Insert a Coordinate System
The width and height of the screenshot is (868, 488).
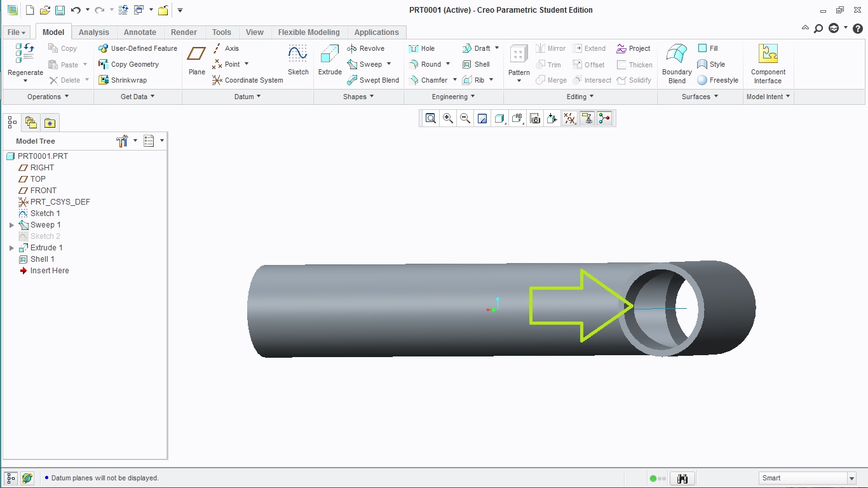(248, 80)
